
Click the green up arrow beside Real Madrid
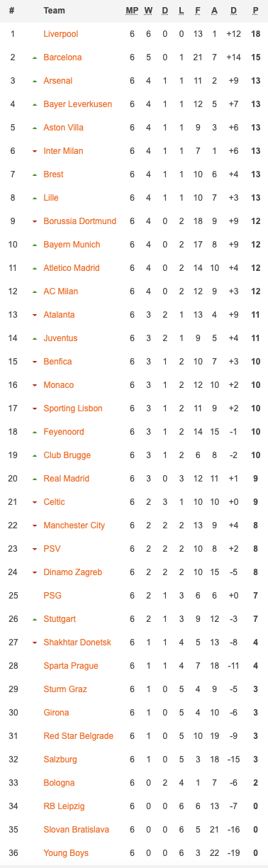(35, 479)
